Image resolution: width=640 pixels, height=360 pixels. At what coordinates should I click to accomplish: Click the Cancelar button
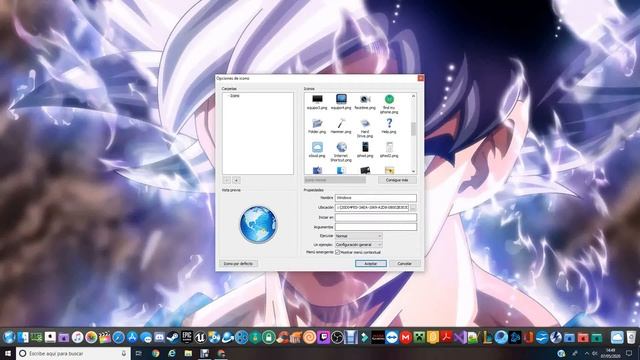pyautogui.click(x=404, y=264)
